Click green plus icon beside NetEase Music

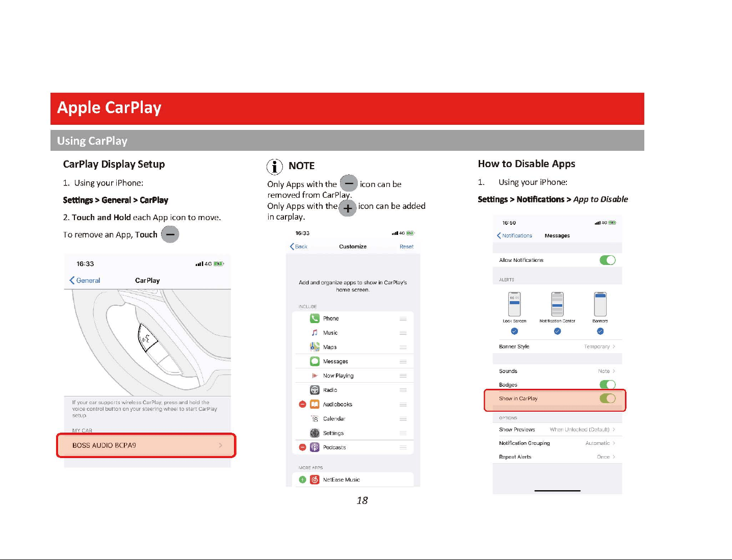[x=302, y=479]
